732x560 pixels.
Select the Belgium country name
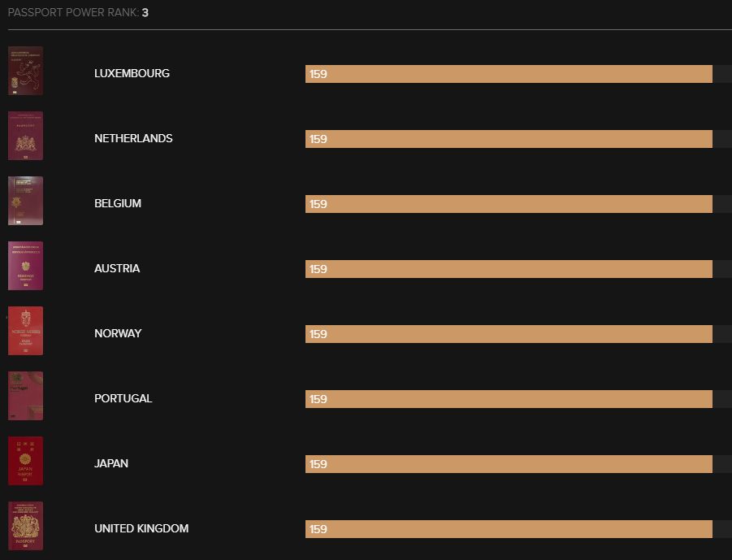tap(118, 203)
